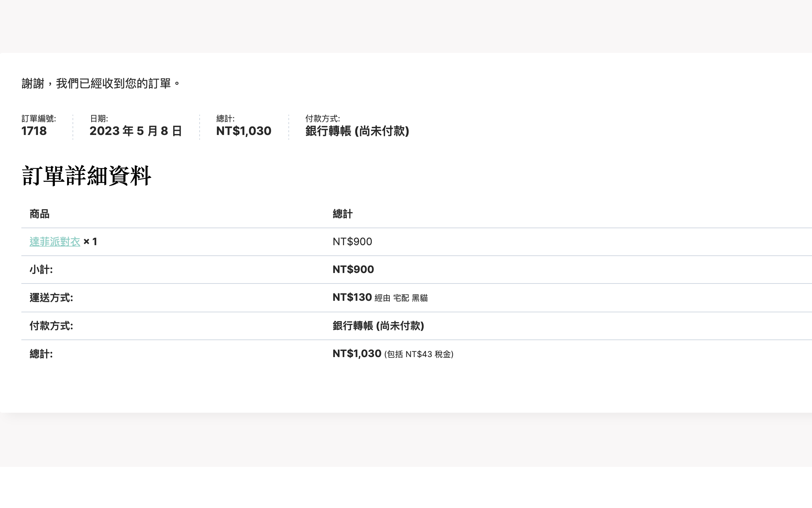Click the 總計 column header in the table
The image size is (812, 508).
point(342,214)
